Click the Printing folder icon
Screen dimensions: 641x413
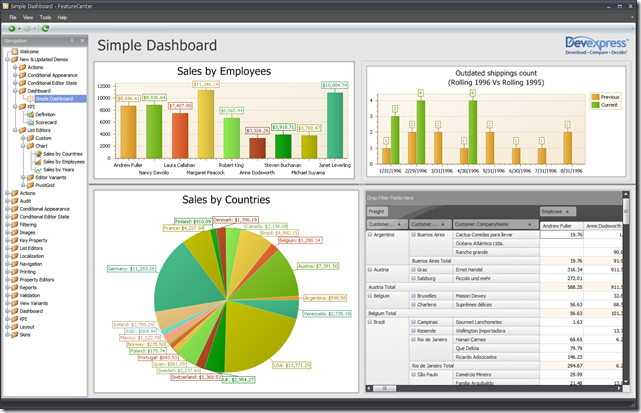point(15,272)
